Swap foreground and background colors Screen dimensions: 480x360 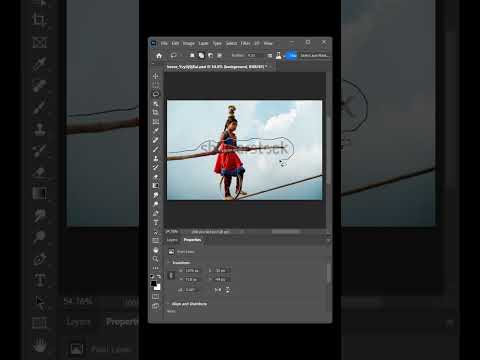pyautogui.click(x=159, y=276)
